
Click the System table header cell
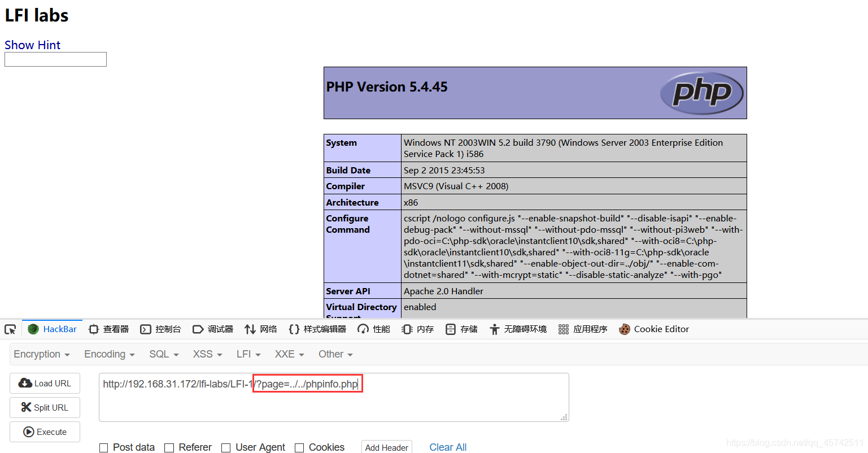click(363, 148)
